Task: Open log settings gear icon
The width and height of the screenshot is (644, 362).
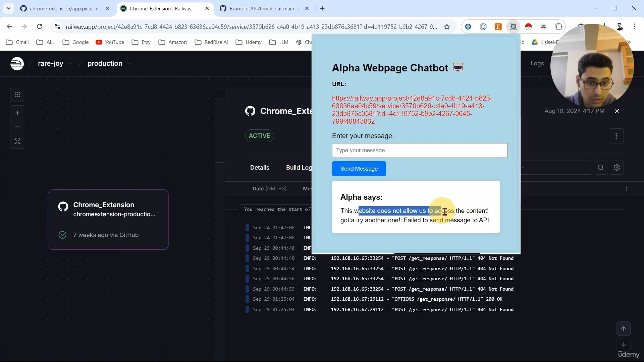Action: [617, 168]
